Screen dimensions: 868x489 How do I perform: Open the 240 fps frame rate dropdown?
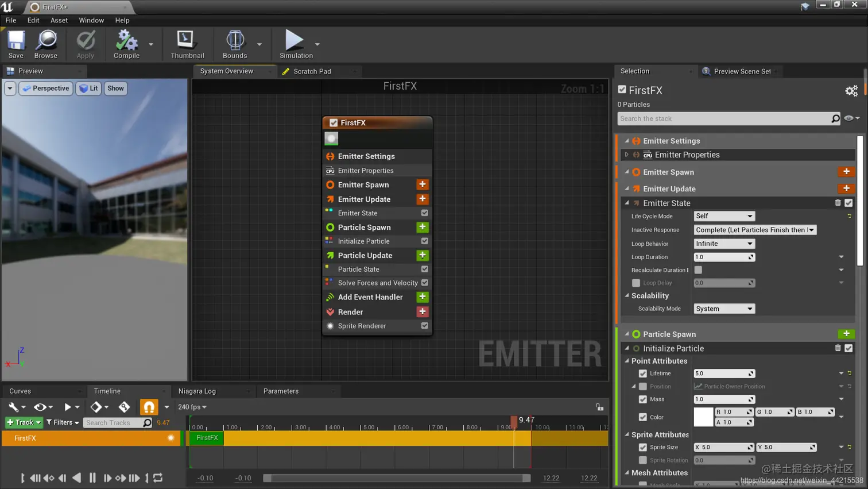click(192, 407)
